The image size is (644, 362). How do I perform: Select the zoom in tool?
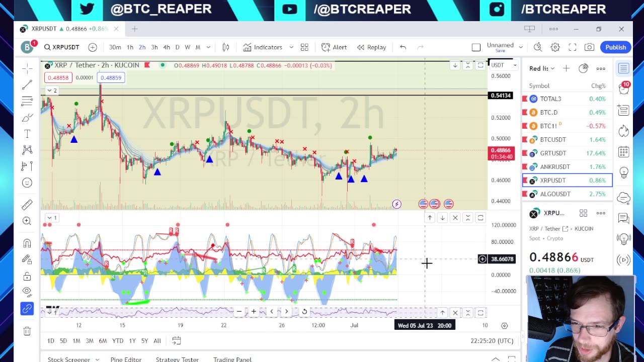[x=27, y=221]
